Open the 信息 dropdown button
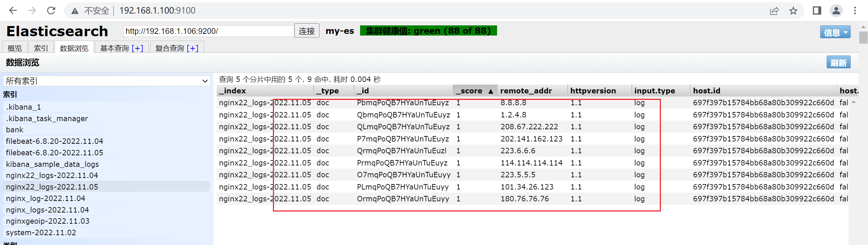This screenshot has height=245, width=868. pyautogui.click(x=835, y=32)
